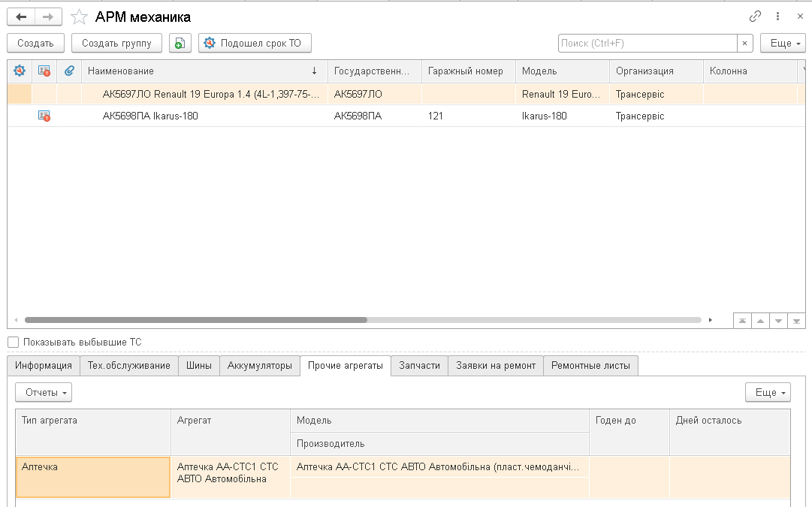
Task: Clear the search field with X
Action: click(x=744, y=43)
